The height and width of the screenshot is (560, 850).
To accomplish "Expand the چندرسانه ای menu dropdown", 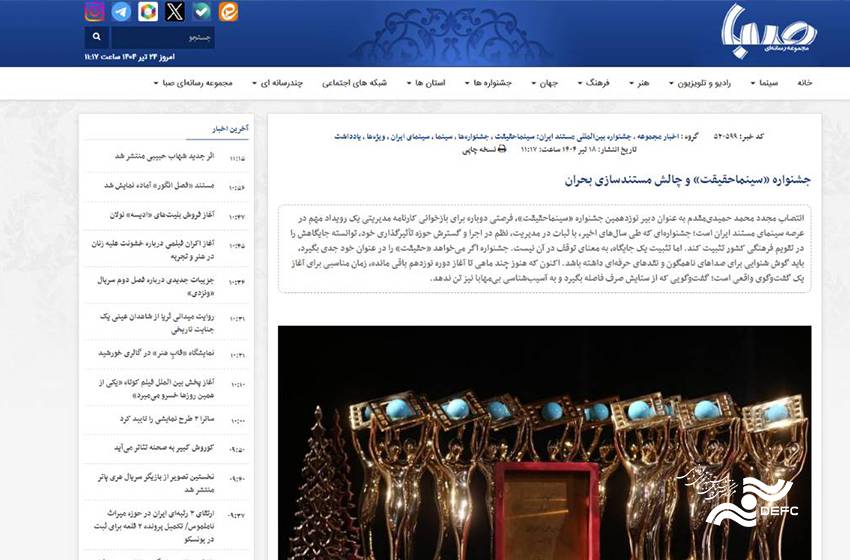I will [278, 83].
